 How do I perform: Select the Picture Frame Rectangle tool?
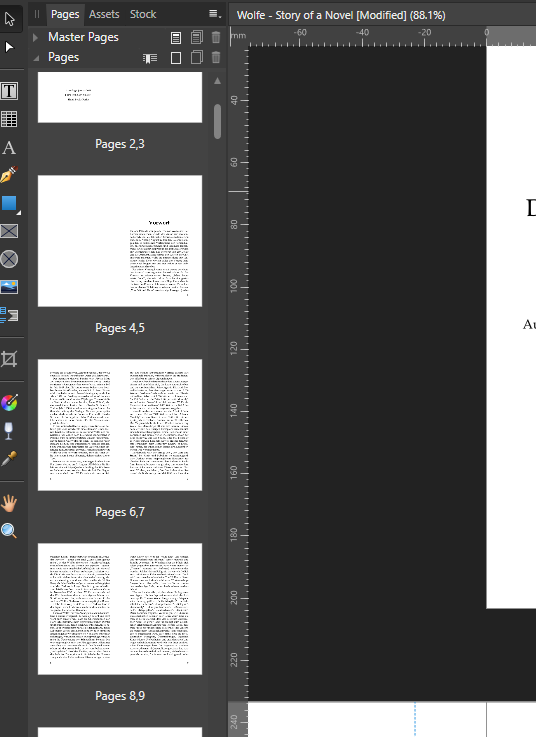click(x=9, y=231)
